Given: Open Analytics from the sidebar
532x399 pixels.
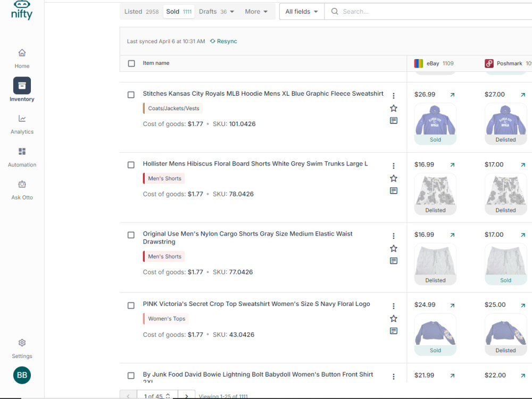Looking at the screenshot, I should click(x=22, y=124).
